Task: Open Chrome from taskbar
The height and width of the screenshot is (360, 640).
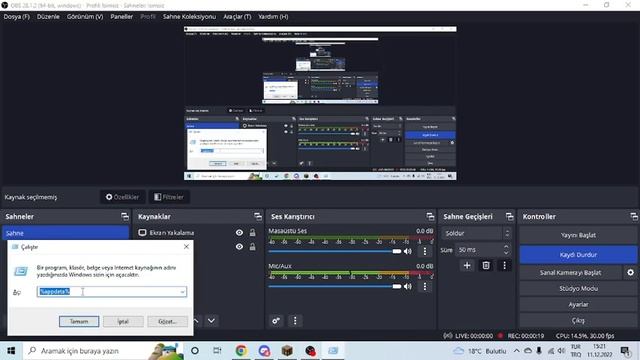Action: click(x=241, y=351)
